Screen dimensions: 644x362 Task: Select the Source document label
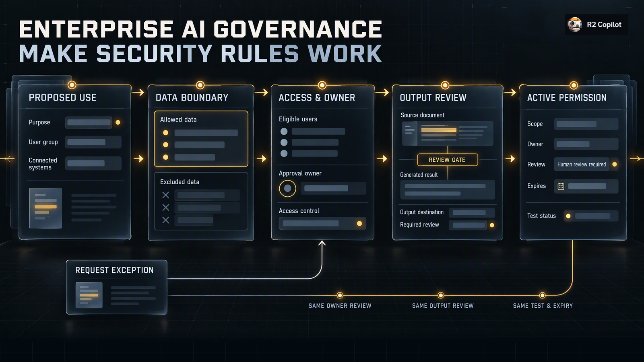pos(423,115)
